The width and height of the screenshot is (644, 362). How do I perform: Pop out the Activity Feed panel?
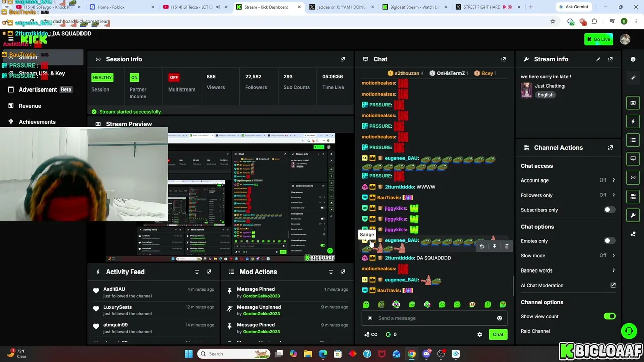[209, 272]
